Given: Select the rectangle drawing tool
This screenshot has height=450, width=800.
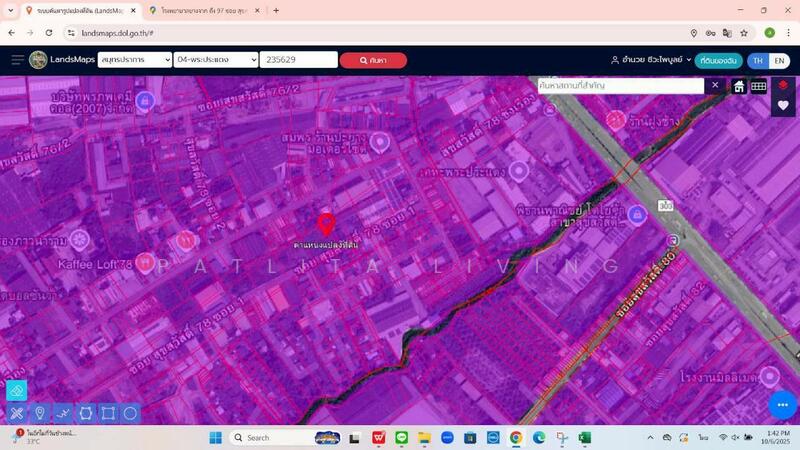Looking at the screenshot, I should [108, 413].
